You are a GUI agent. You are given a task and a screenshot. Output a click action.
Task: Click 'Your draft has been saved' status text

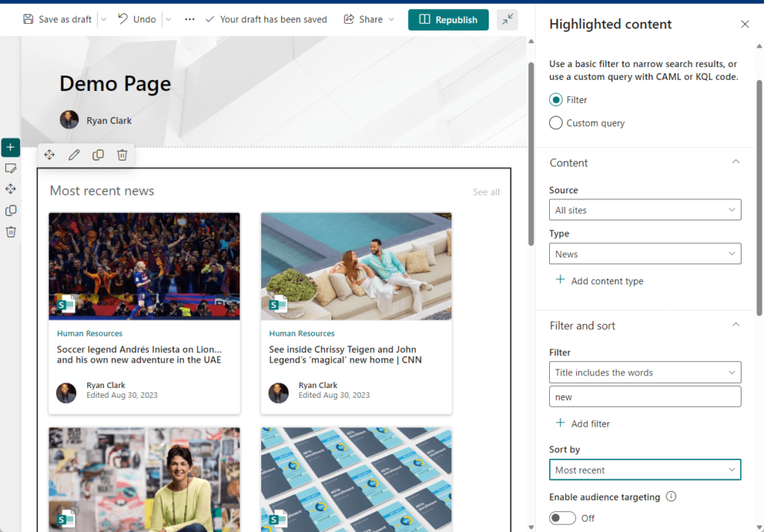pyautogui.click(x=273, y=19)
